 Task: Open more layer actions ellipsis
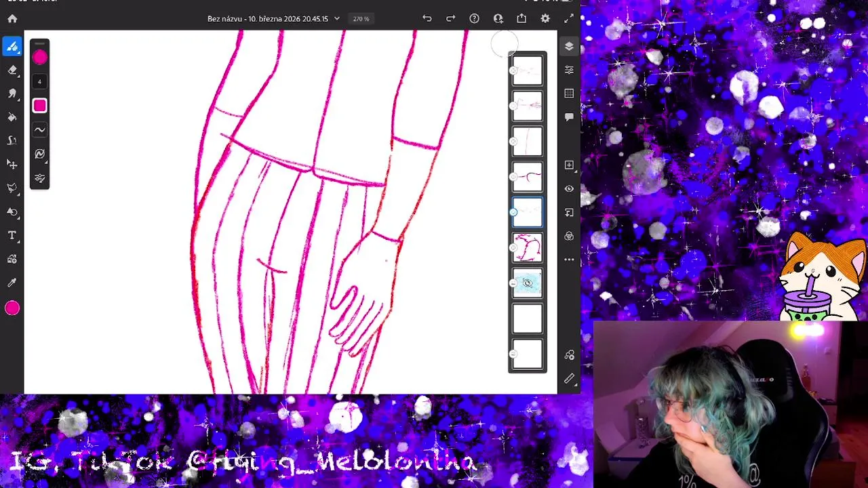(x=569, y=260)
